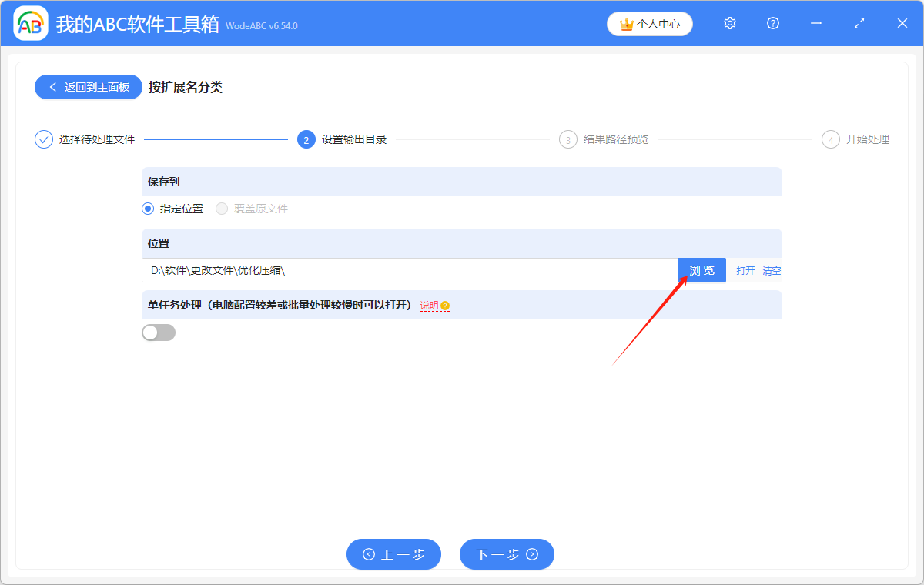Click the output path input field
The image size is (924, 585).
(385, 270)
